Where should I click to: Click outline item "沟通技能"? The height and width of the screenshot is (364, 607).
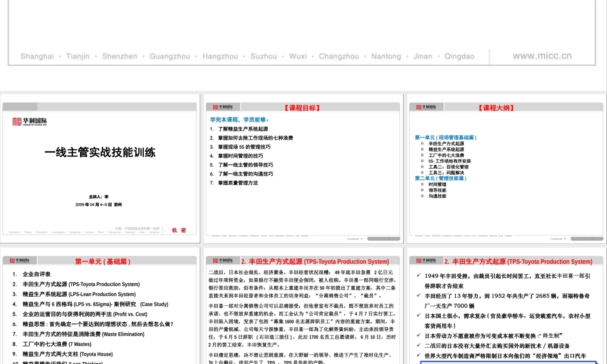coord(438,196)
